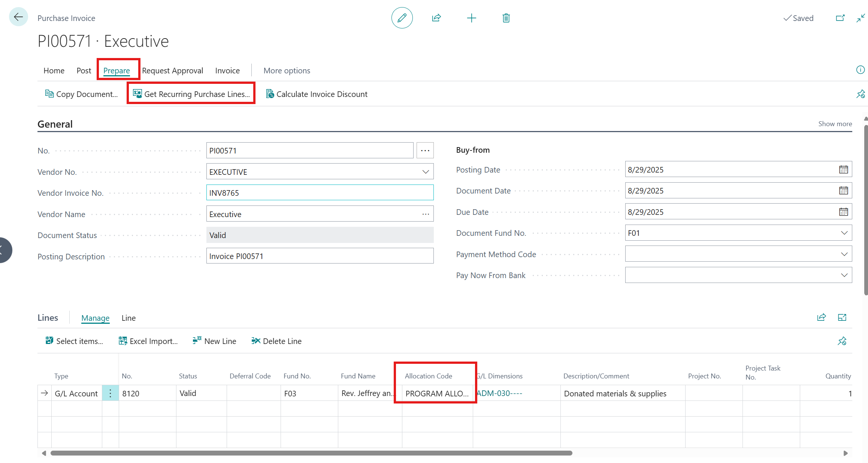The image size is (868, 463).
Task: Open row options three-dot menu
Action: coord(110,393)
